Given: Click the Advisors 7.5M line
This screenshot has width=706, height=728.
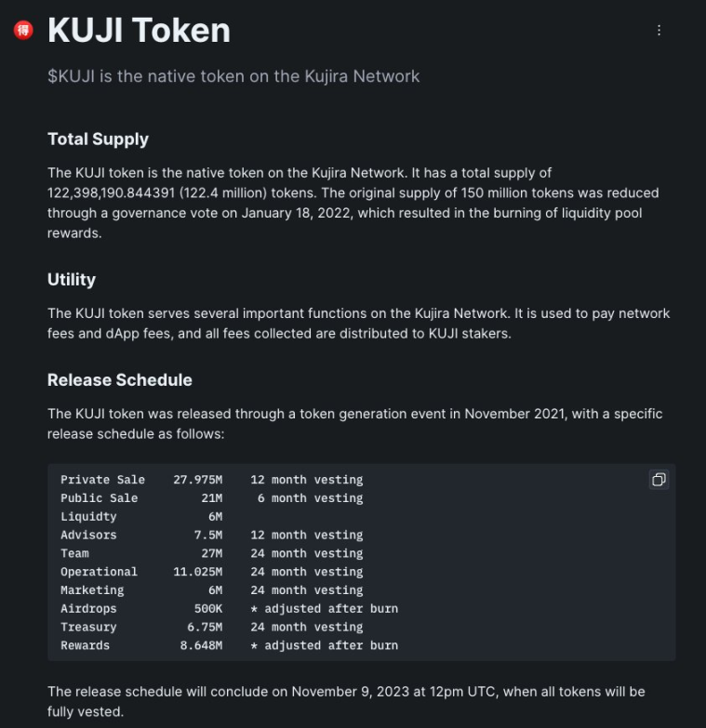Looking at the screenshot, I should click(212, 535).
